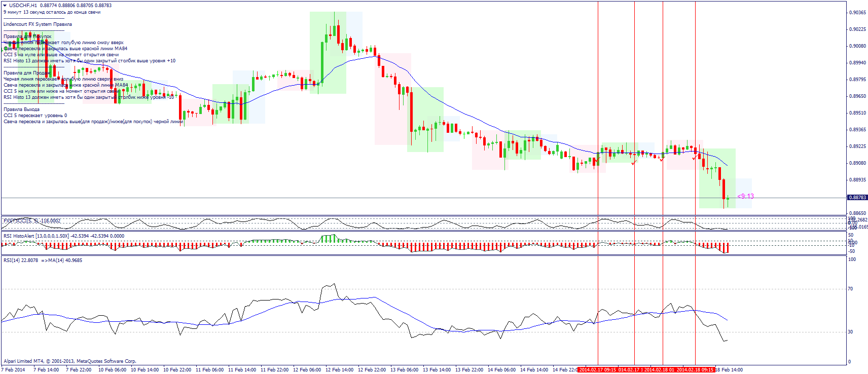The width and height of the screenshot is (868, 374).
Task: Click the 'RSI(14) 22.8078 =>MA(14) 40.9685' label
Action: pos(43,260)
